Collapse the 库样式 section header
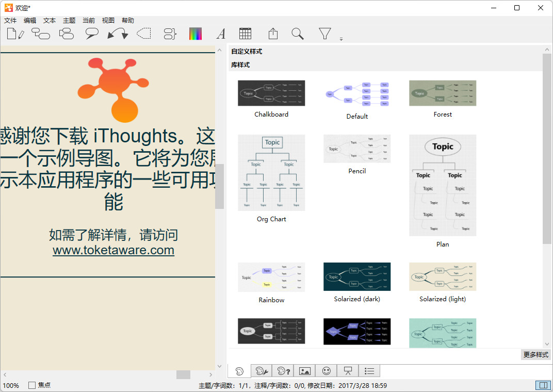Viewport: 553px width, 392px height. pos(385,65)
